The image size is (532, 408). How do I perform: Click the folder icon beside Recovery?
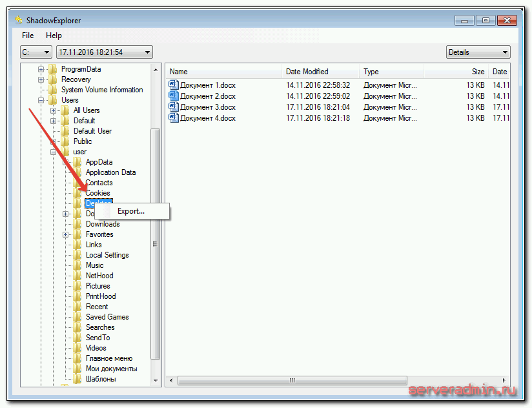coord(53,79)
